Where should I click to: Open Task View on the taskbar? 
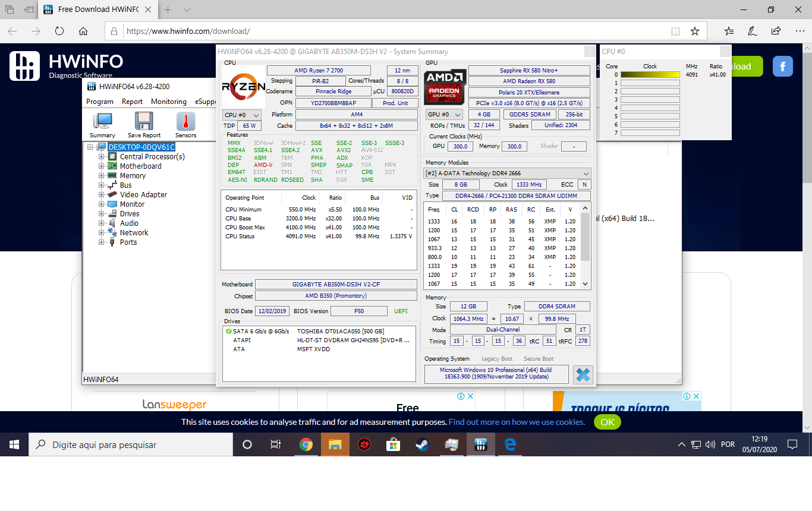276,444
